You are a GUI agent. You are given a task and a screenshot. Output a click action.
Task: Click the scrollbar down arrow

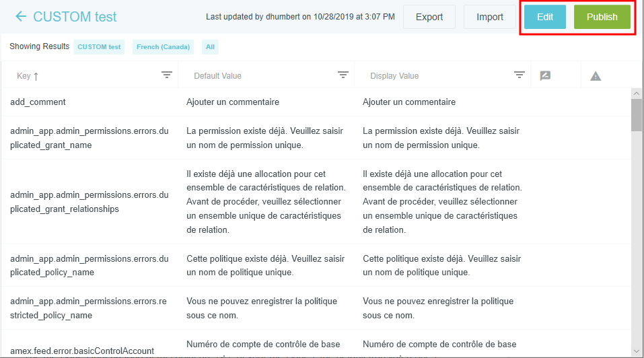tap(636, 351)
